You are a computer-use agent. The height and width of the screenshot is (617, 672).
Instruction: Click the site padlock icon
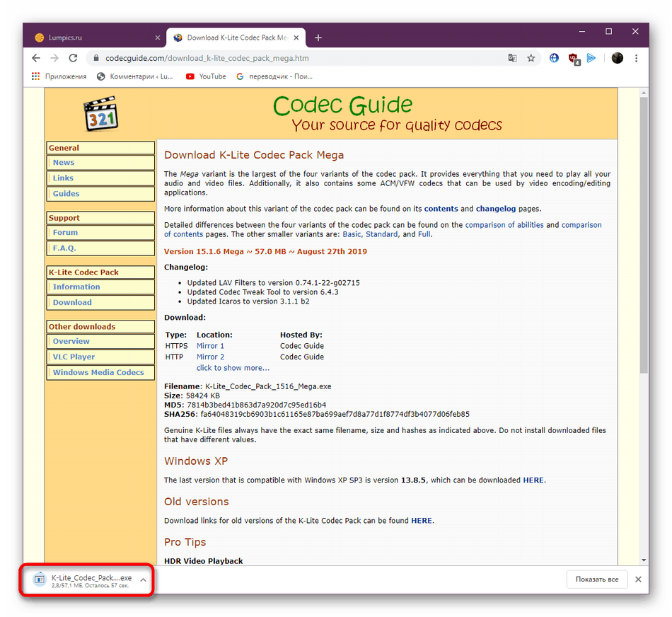pyautogui.click(x=96, y=58)
